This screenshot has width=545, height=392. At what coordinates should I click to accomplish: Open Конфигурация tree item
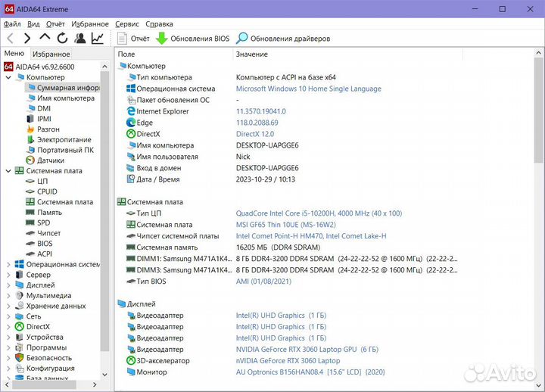point(45,369)
